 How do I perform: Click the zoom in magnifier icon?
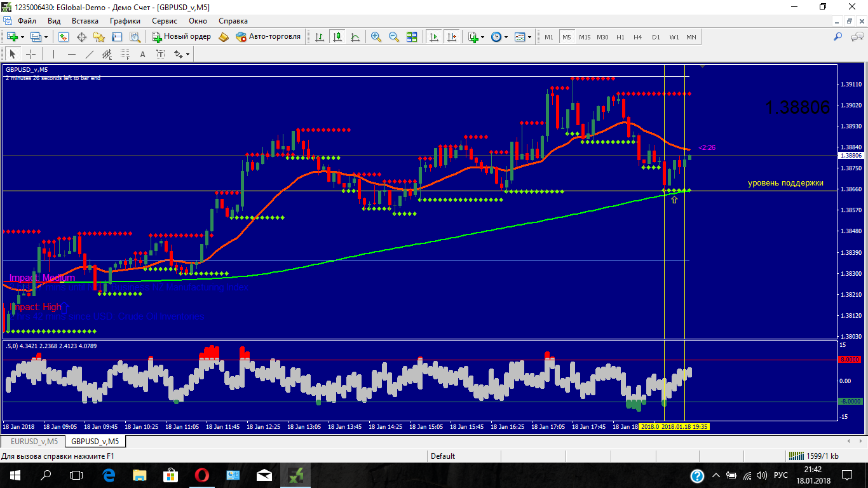[x=376, y=37]
